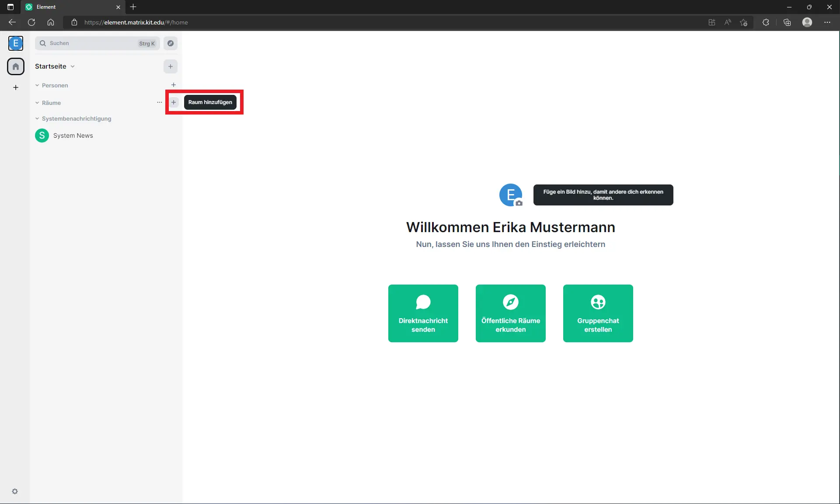Open the Räume options via three-dot menu
Viewport: 840px width, 504px height.
pos(159,102)
